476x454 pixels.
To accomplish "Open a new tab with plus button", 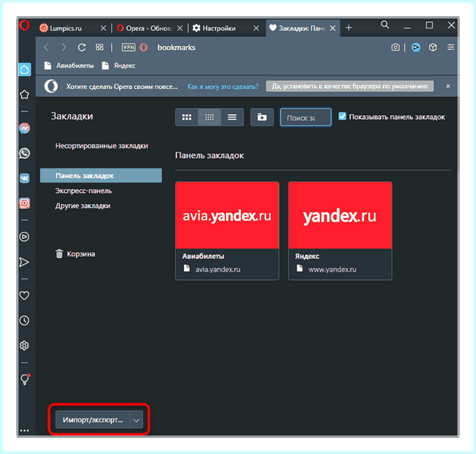I will pyautogui.click(x=349, y=28).
